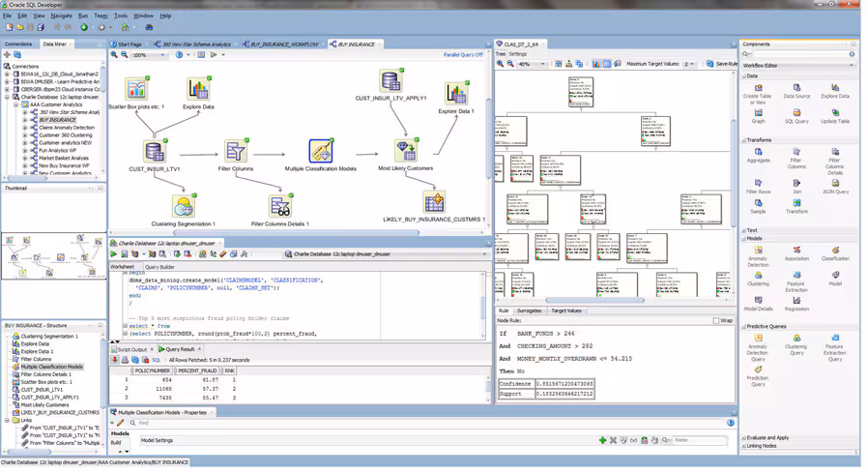
Task: Click the Scatter Box plots workflow node
Action: 136,89
